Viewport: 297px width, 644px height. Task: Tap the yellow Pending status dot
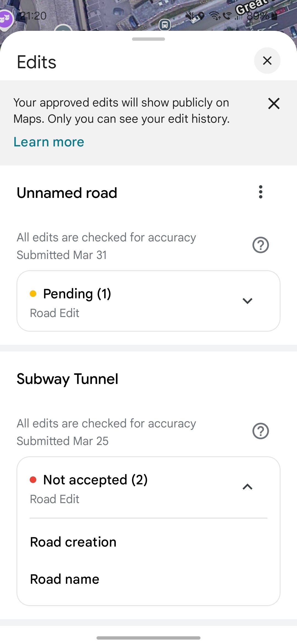coord(33,294)
